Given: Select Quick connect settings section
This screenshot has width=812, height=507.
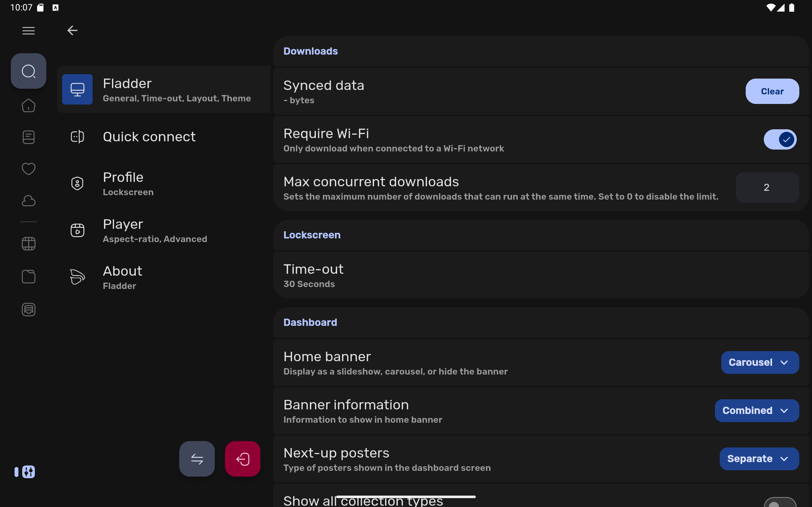Looking at the screenshot, I should (149, 137).
